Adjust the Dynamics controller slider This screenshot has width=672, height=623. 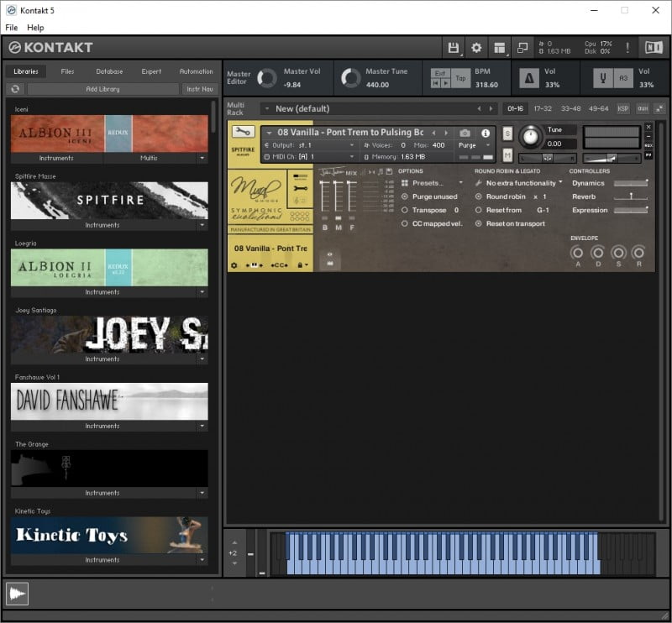631,183
